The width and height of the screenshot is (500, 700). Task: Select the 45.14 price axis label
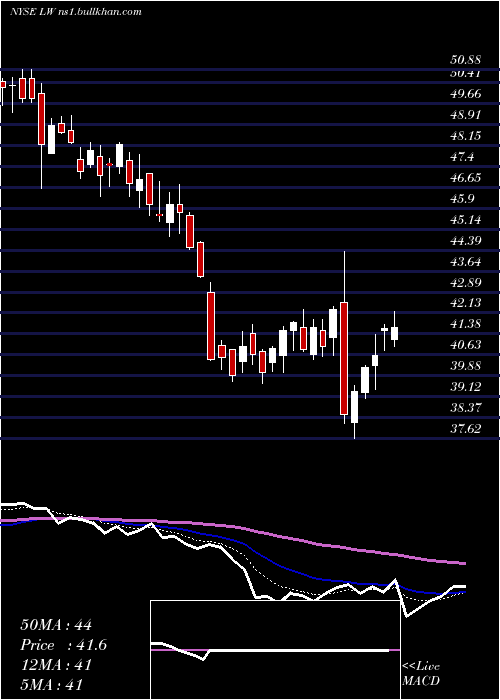(x=465, y=220)
